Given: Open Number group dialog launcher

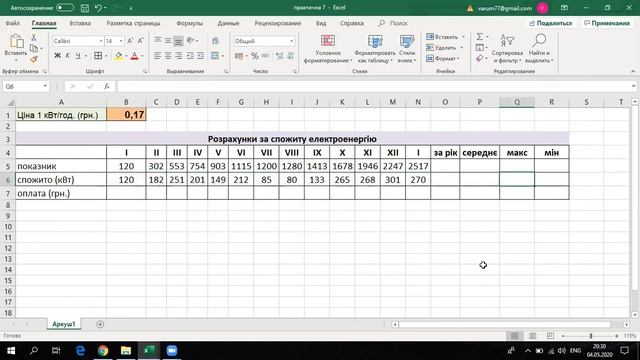Looking at the screenshot, I should 295,71.
